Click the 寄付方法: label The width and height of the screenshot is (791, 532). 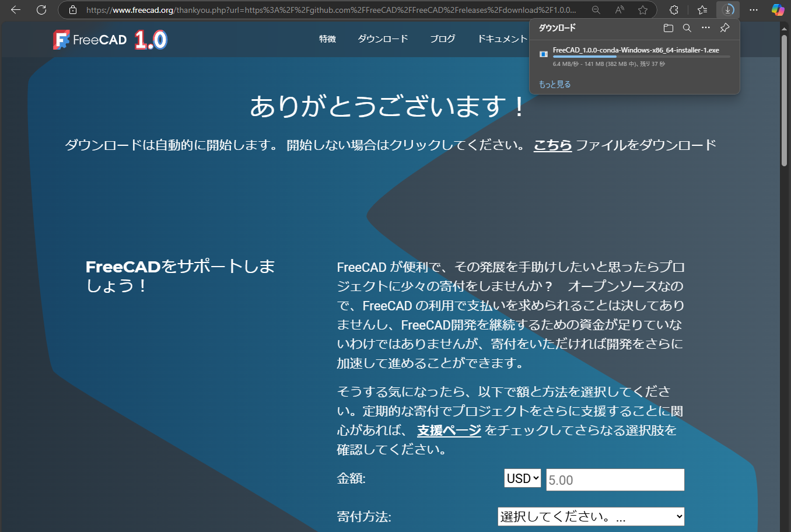(x=364, y=517)
